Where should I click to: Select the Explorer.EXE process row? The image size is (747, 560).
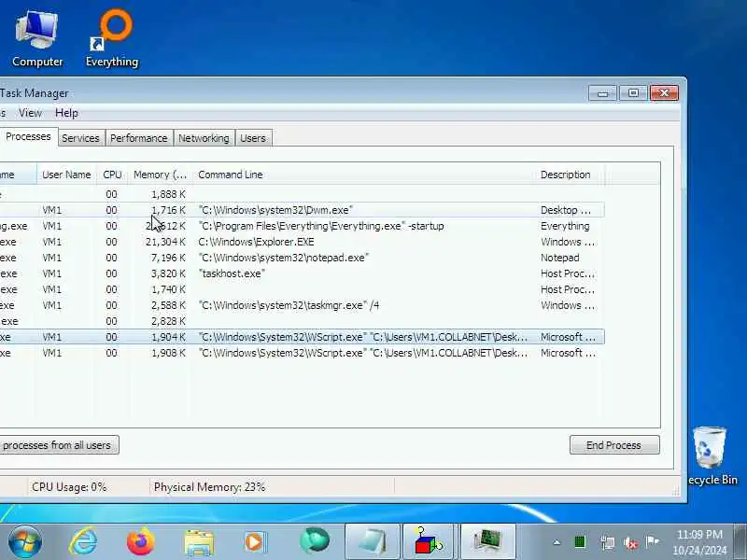click(302, 242)
